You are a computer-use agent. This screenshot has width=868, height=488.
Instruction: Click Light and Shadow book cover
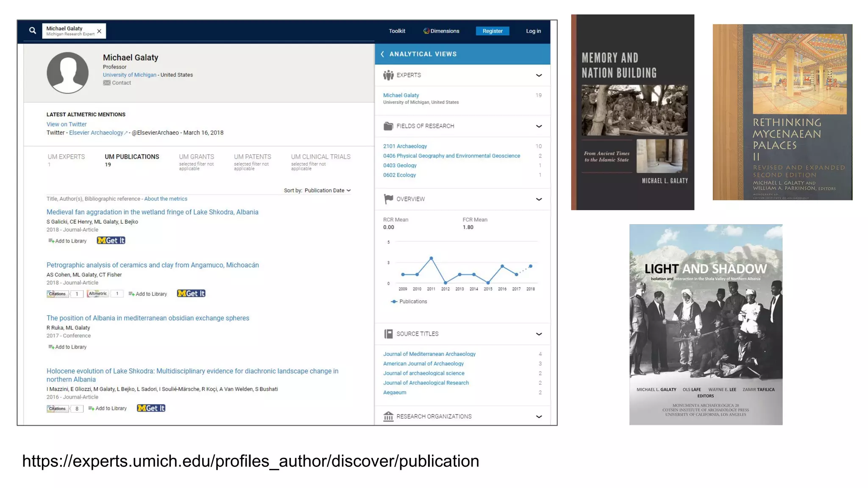tap(706, 324)
